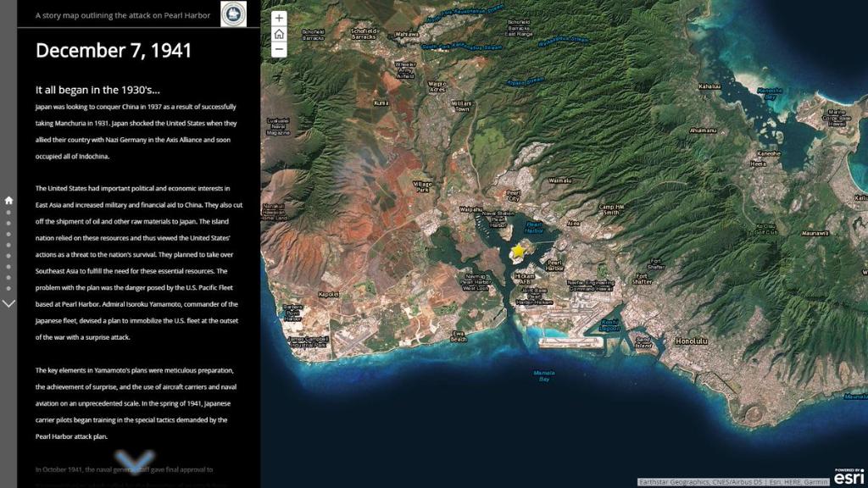Zoom out on the map
This screenshot has width=868, height=488.
279,50
